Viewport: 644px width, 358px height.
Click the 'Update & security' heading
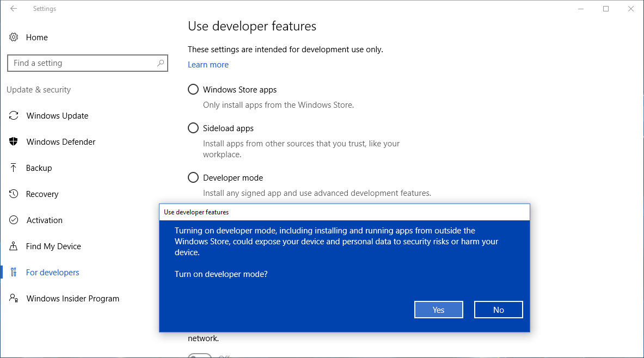39,89
